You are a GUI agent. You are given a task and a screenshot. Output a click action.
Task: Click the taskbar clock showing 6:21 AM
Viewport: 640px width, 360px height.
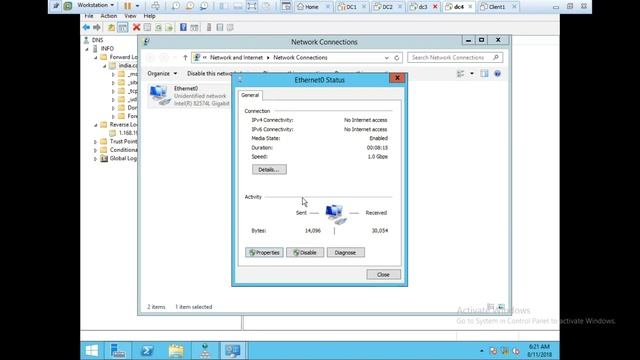pyautogui.click(x=539, y=351)
